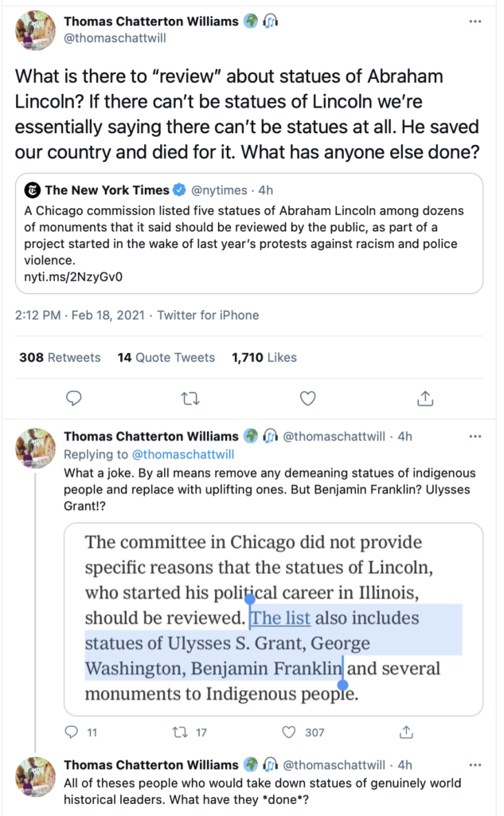Share the main tweet via share icon
This screenshot has height=816, width=504.
425,398
